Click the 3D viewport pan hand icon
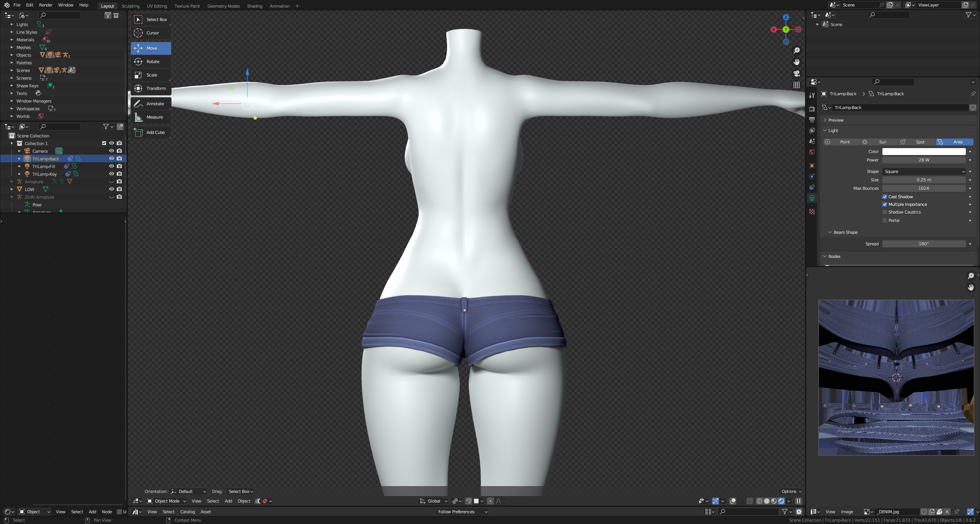 click(797, 62)
